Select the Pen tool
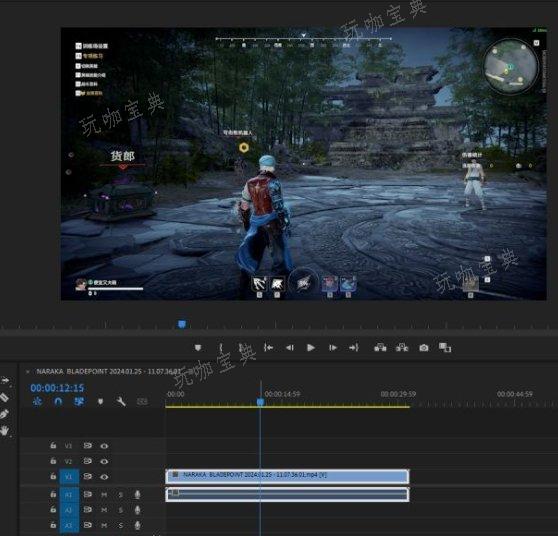The height and width of the screenshot is (536, 558). click(x=4, y=414)
